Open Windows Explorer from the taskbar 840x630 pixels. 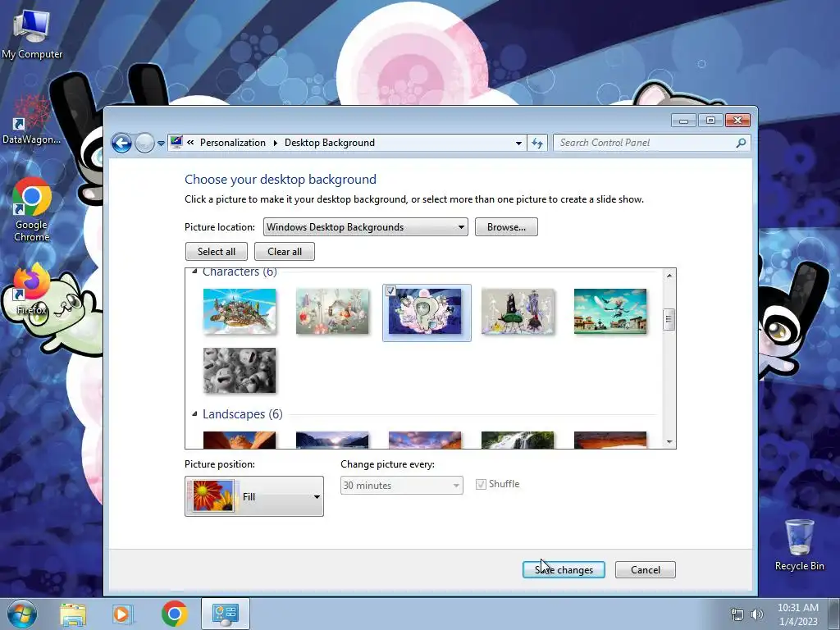coord(73,614)
